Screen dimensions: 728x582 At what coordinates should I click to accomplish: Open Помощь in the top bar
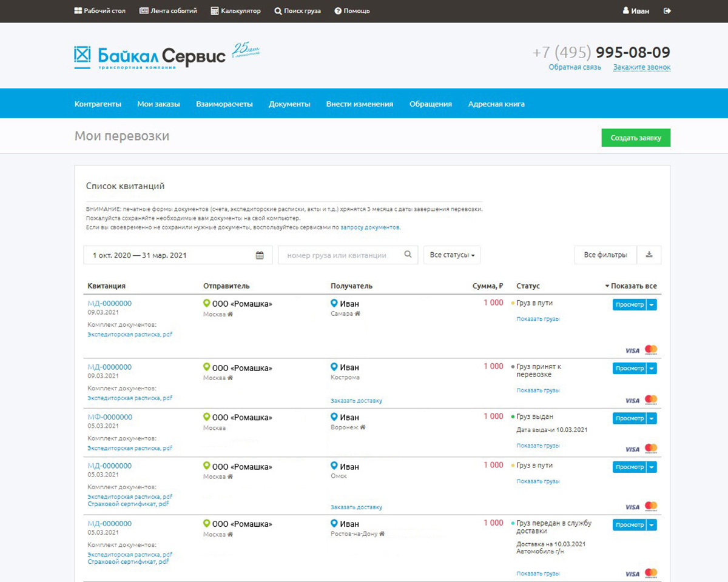pyautogui.click(x=352, y=11)
